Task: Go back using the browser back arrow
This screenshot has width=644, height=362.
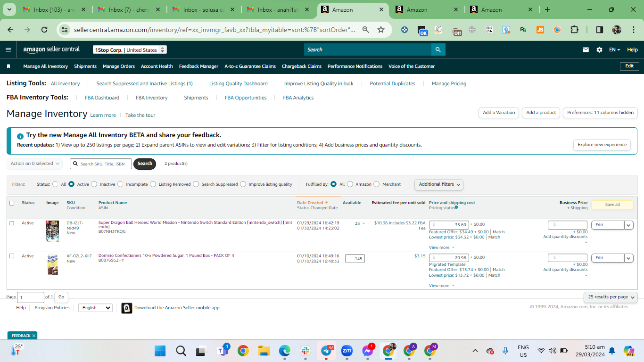Action: point(10,30)
